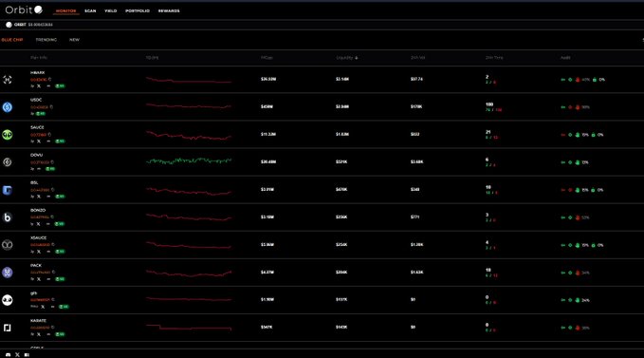Sort table by Liquidity column header

tap(347, 58)
